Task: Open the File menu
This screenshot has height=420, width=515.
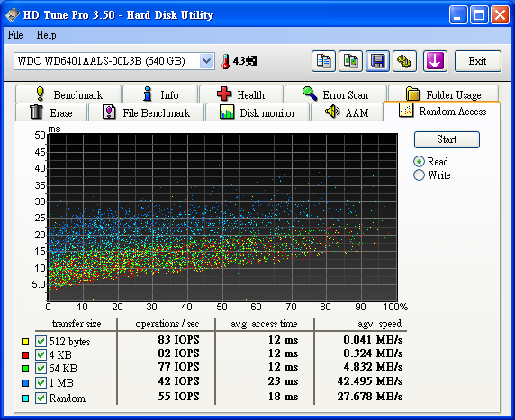Action: coord(15,35)
